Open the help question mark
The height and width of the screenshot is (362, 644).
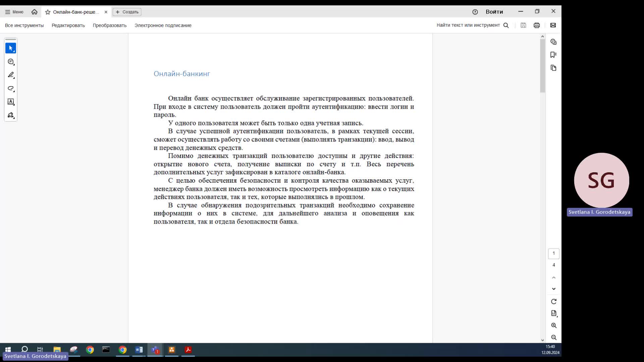pyautogui.click(x=475, y=12)
